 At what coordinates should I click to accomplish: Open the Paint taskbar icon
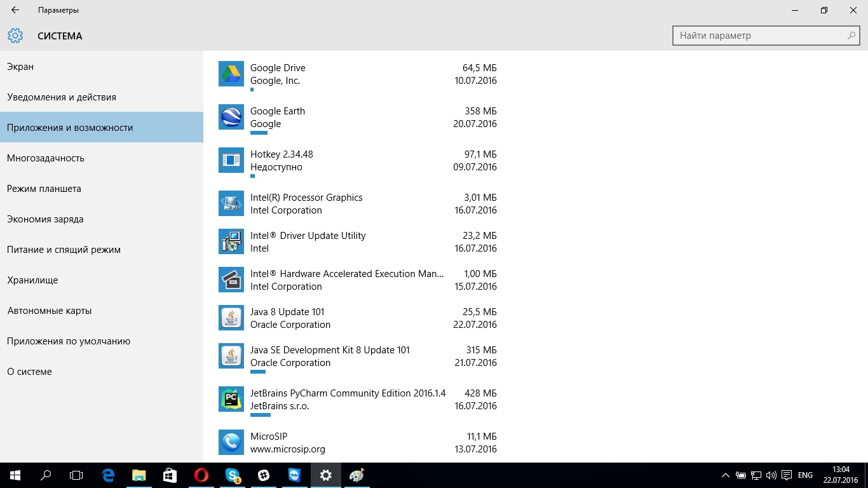[356, 475]
